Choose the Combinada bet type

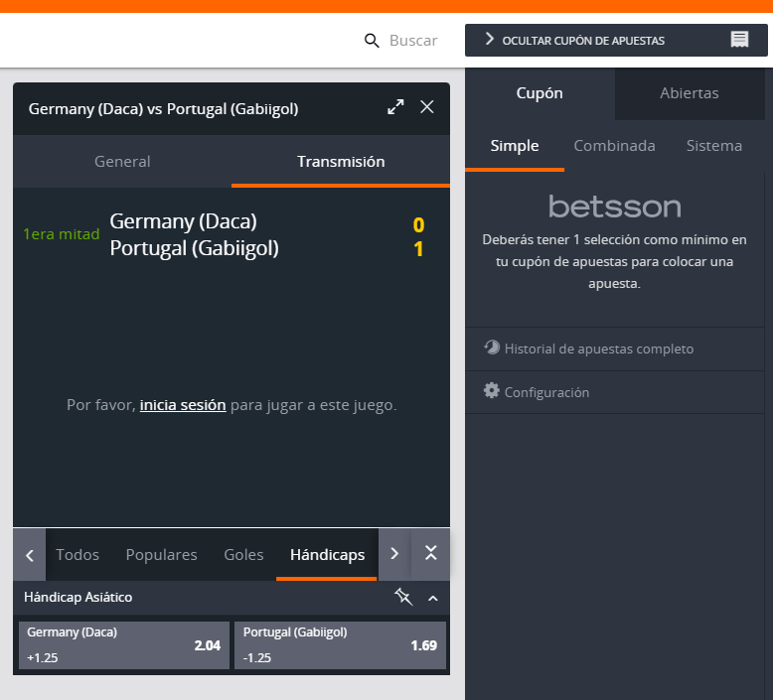pyautogui.click(x=614, y=146)
